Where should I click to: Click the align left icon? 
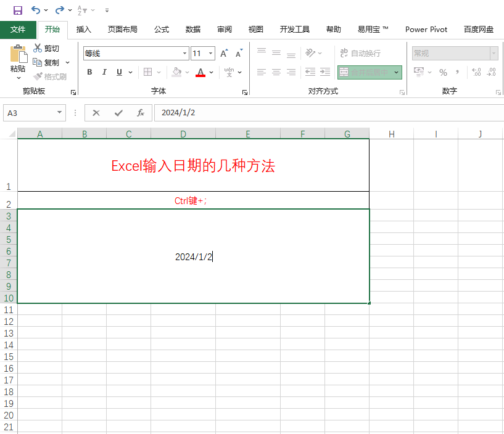[x=262, y=72]
